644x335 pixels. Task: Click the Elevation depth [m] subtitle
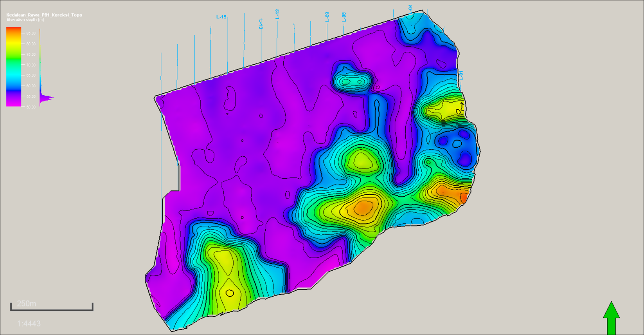[25, 20]
